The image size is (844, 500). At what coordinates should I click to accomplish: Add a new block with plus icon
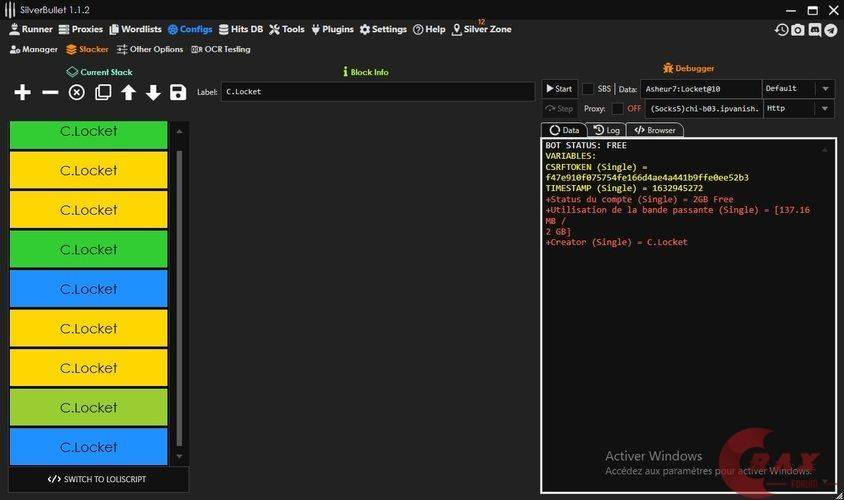[22, 92]
